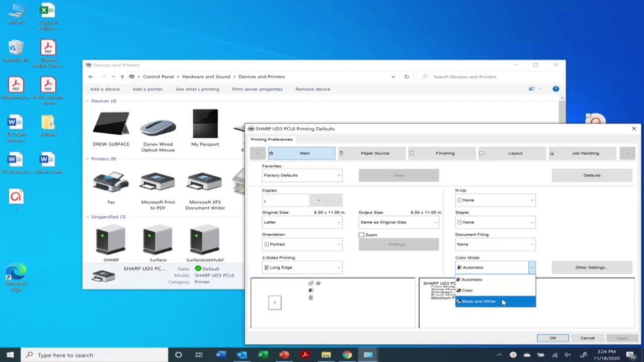Viewport: 644px width, 362px height.
Task: Cancel the Printing Defaults dialog
Action: pyautogui.click(x=587, y=338)
